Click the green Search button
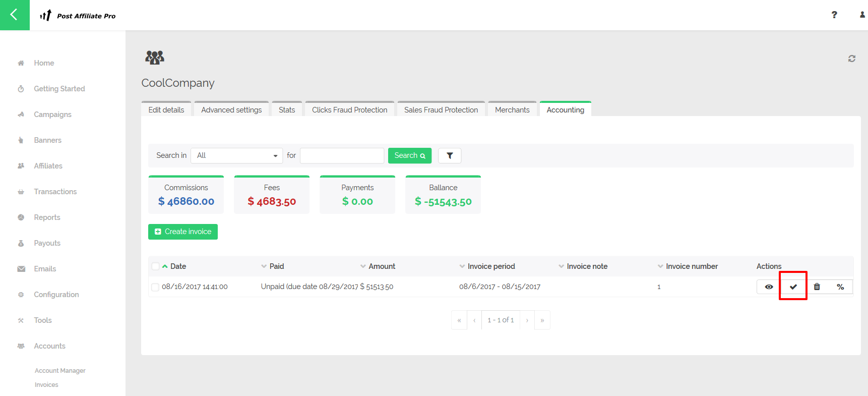Image resolution: width=868 pixels, height=396 pixels. pyautogui.click(x=409, y=155)
